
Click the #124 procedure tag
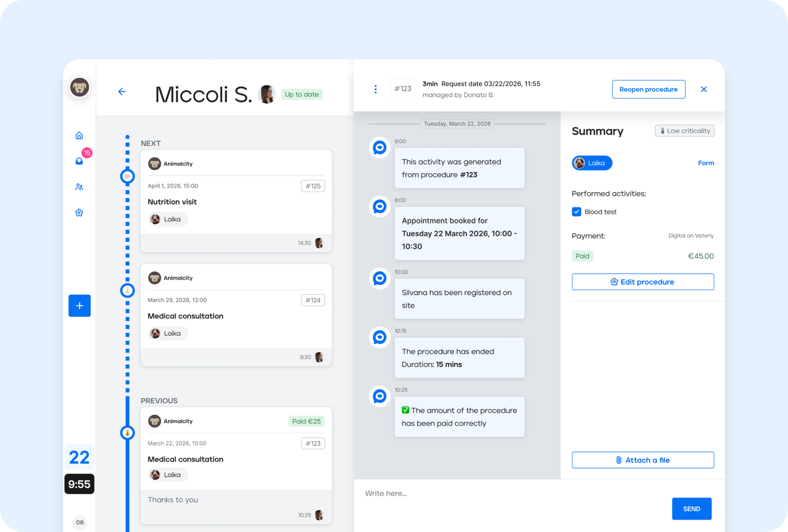click(x=313, y=300)
